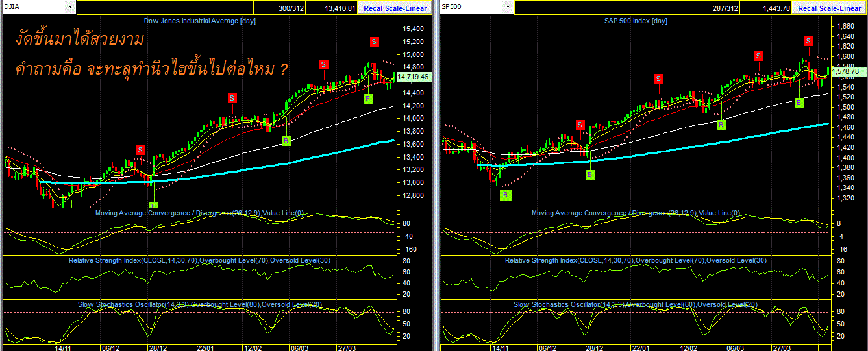The image size is (868, 351).
Task: Click the -160 MACD scale label on DJIA
Action: pos(408,250)
